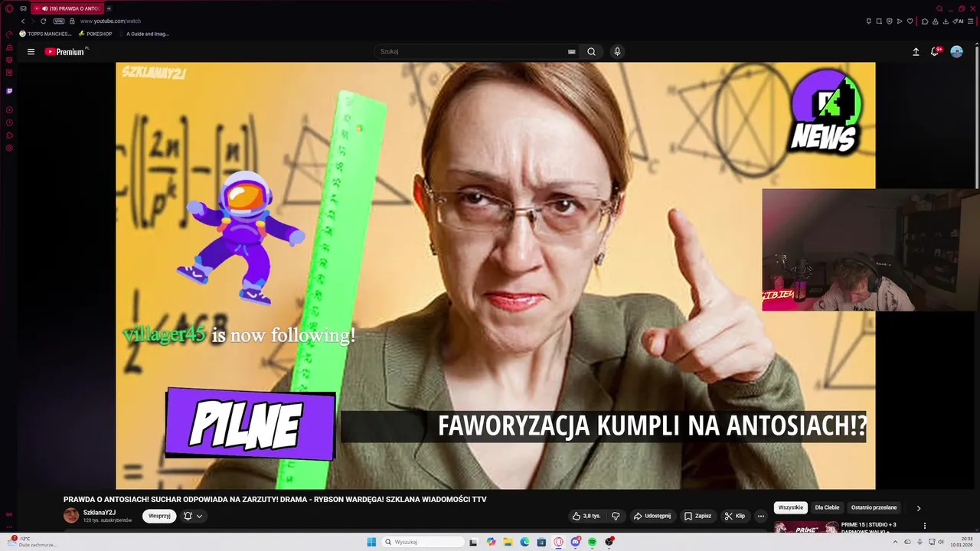Open the on-screen keyboard in search box
Image resolution: width=980 pixels, height=551 pixels.
pos(571,52)
